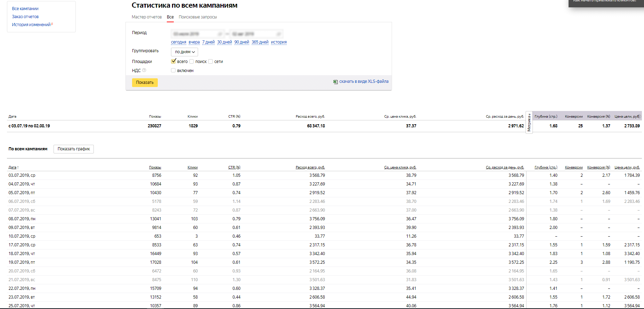This screenshot has height=309, width=644.
Task: Collapse the vertical Метрика panel tab
Action: pyautogui.click(x=529, y=122)
